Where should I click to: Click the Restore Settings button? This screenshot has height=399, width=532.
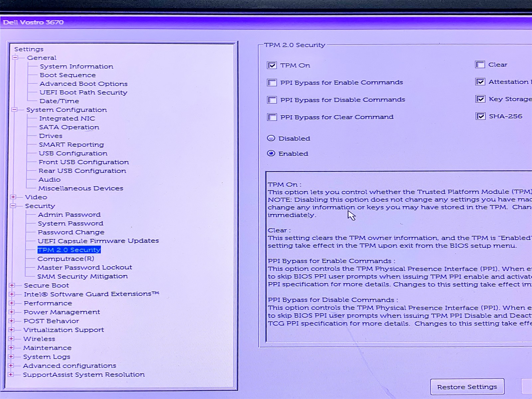tap(467, 387)
